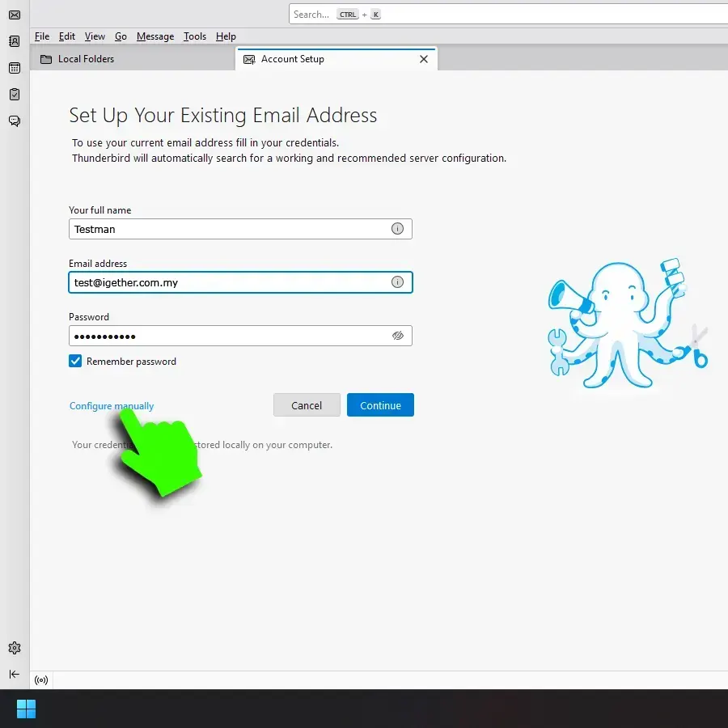
Task: Click the Cancel button
Action: pyautogui.click(x=307, y=405)
